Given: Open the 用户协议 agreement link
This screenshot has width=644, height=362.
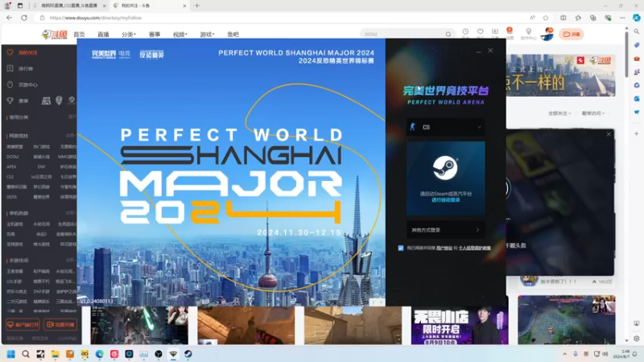Looking at the screenshot, I should pyautogui.click(x=444, y=248).
